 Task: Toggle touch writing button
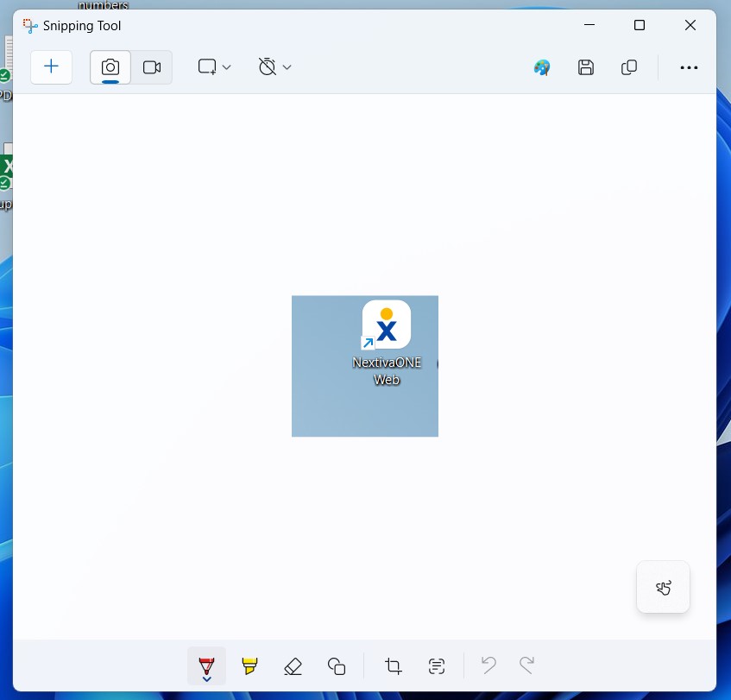663,587
